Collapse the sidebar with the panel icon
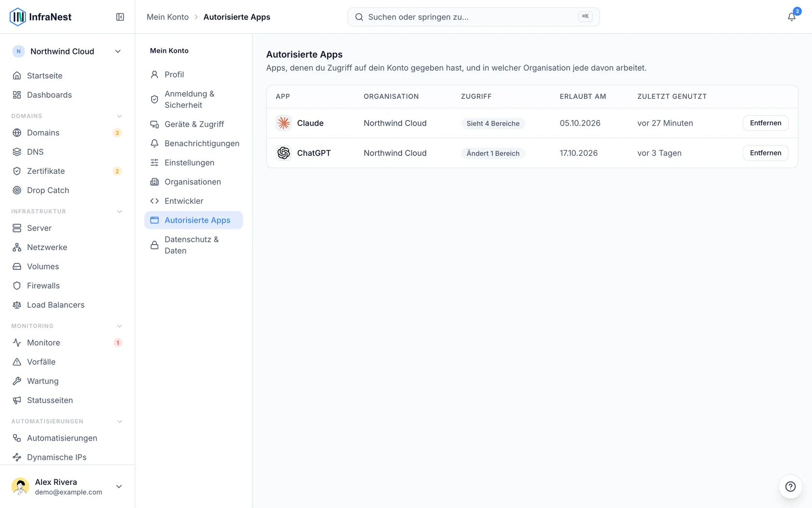This screenshot has width=812, height=508. (x=120, y=17)
